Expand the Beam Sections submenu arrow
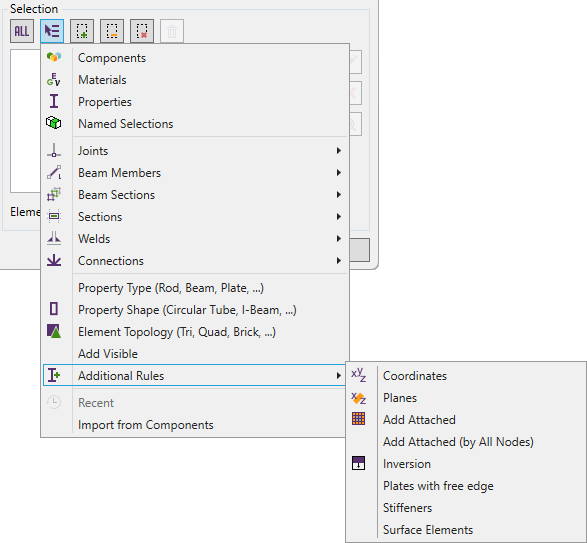 point(338,194)
